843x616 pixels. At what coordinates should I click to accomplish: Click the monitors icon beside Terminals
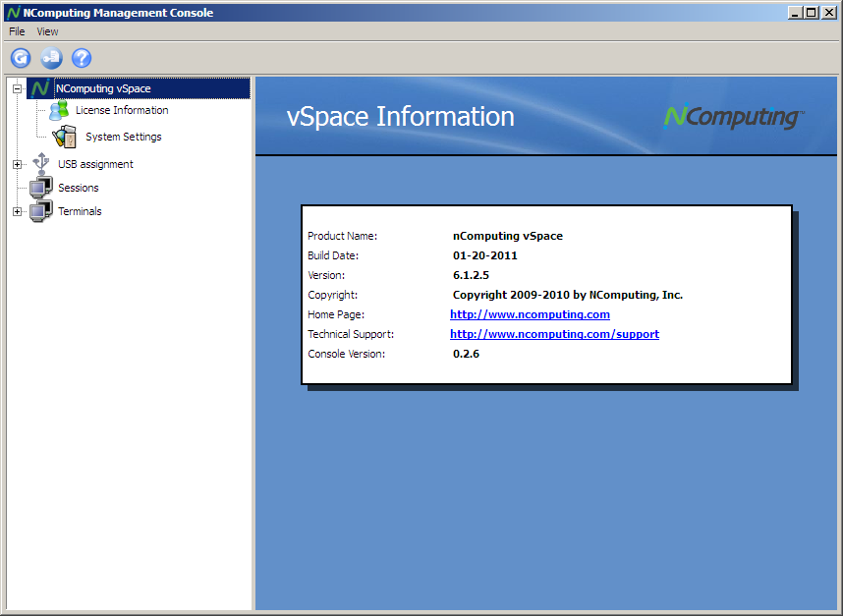41,211
